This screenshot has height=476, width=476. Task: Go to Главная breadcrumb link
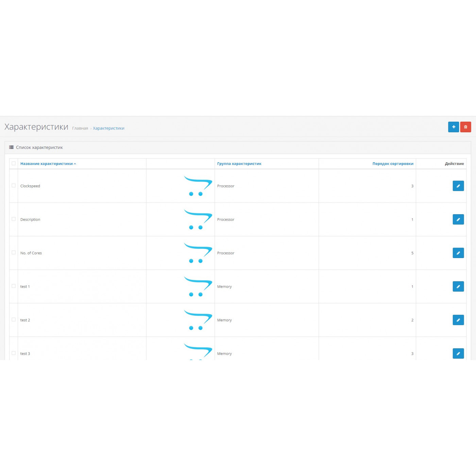(x=80, y=129)
